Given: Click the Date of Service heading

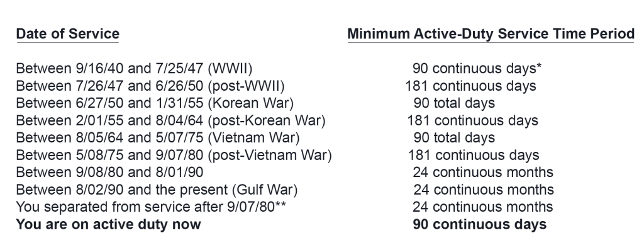Looking at the screenshot, I should (x=68, y=34).
